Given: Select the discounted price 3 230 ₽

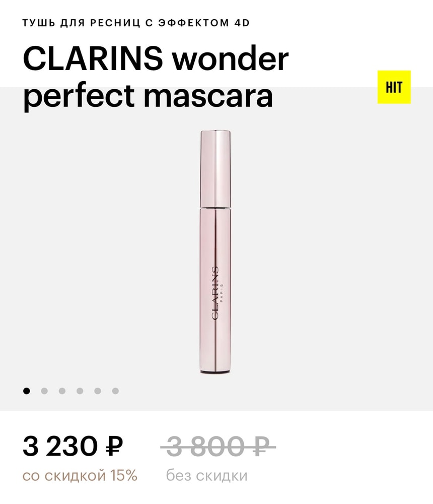Looking at the screenshot, I should (73, 446).
